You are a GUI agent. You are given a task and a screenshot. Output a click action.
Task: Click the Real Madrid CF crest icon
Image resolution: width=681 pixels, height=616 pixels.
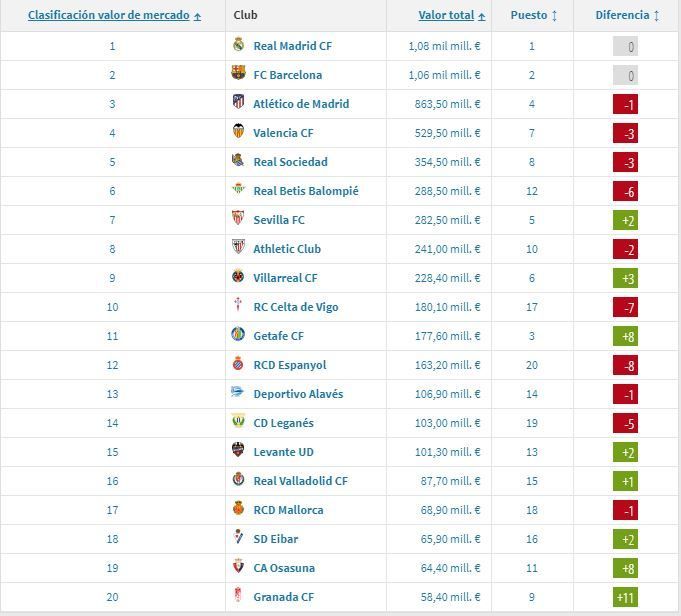(x=238, y=45)
